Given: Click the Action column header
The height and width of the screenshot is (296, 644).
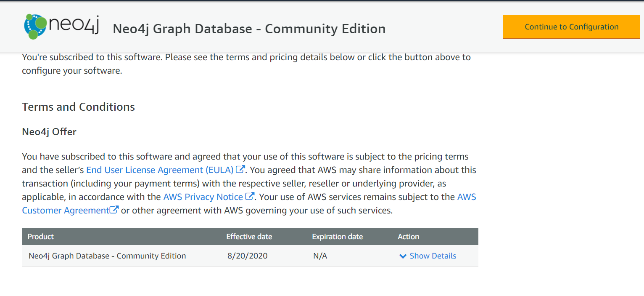Looking at the screenshot, I should click(x=408, y=237).
